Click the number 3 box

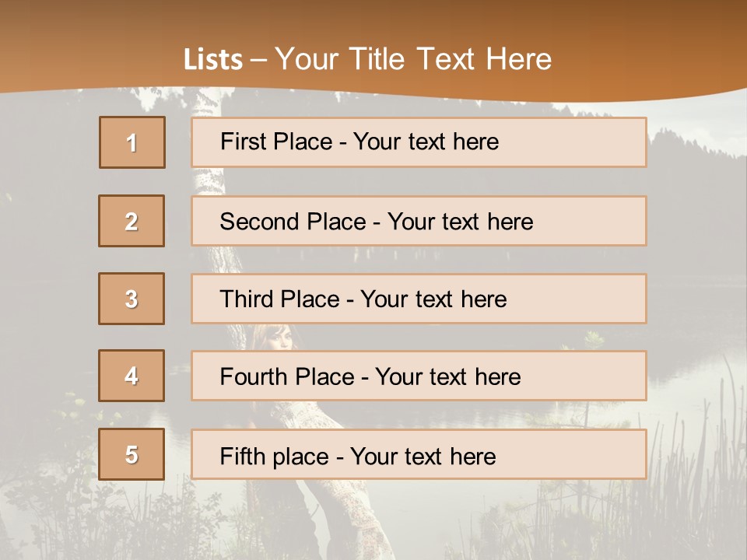132,299
